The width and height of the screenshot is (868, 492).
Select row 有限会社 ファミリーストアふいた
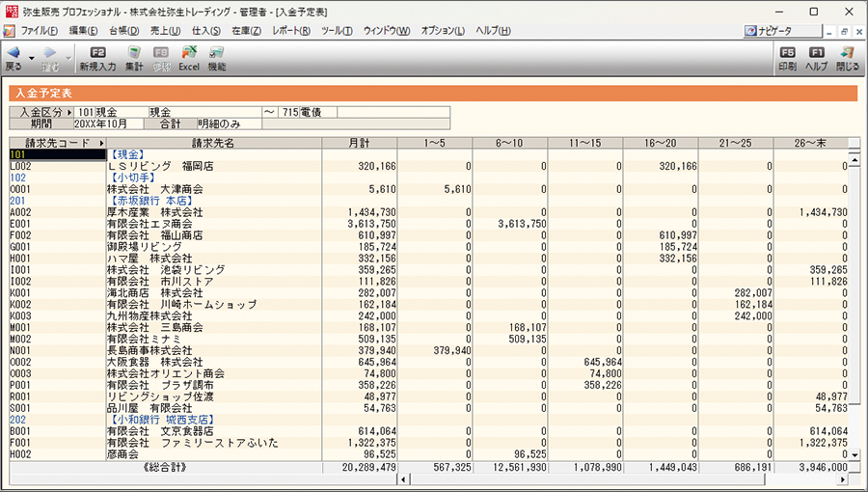click(x=428, y=443)
